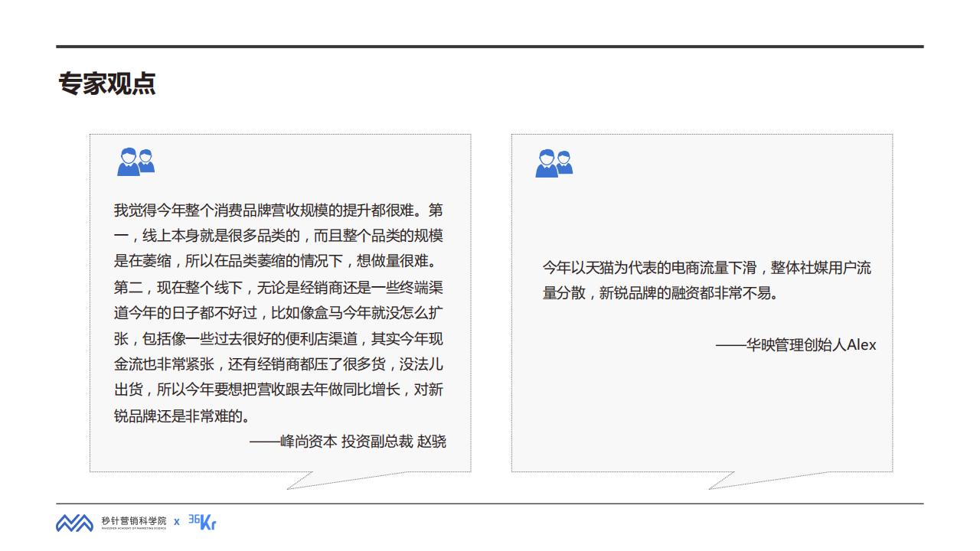Viewport: 980px width, 551px height.
Task: Click the thin footer divider line
Action: coord(490,504)
